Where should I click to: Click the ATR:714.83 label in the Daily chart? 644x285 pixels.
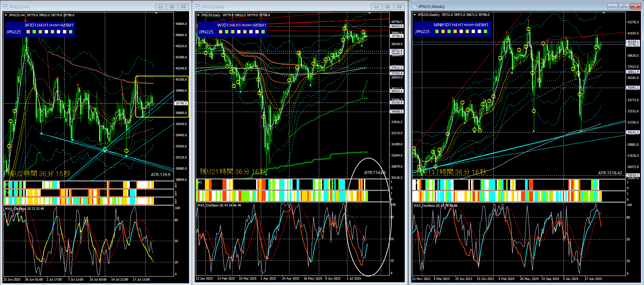pos(375,173)
